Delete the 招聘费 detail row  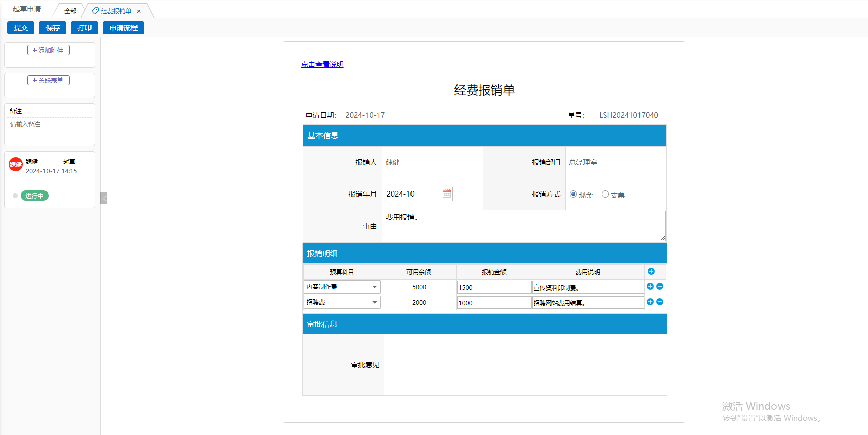[x=660, y=302]
